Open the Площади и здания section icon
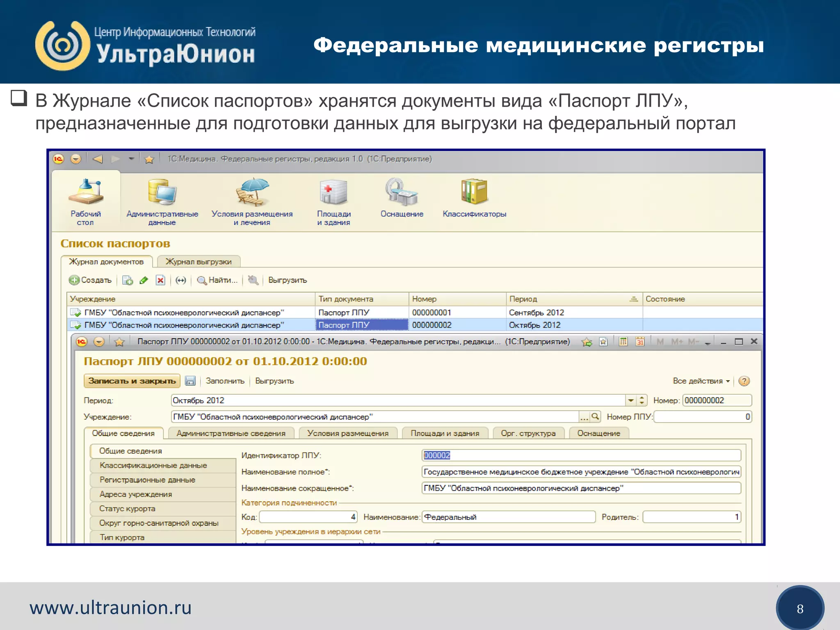The width and height of the screenshot is (840, 630). tap(333, 202)
